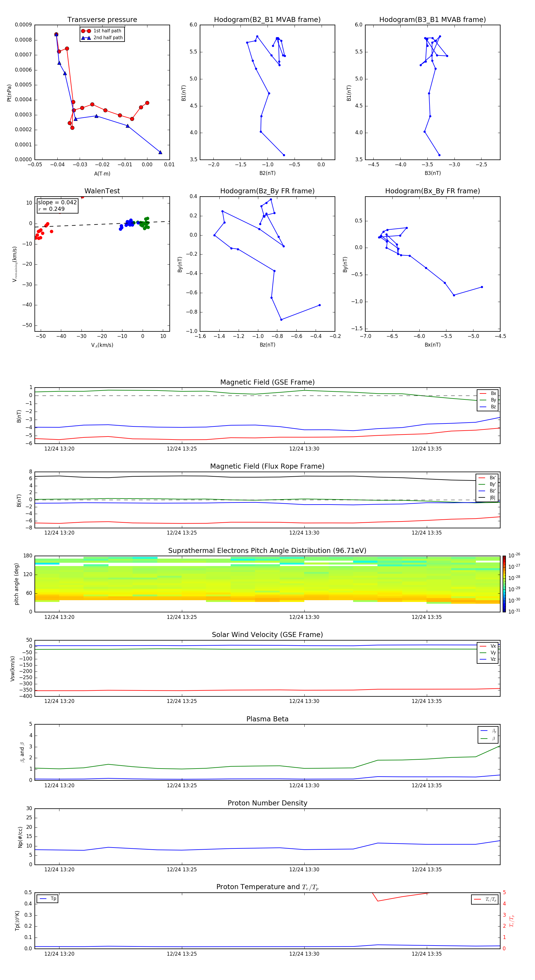The height and width of the screenshot is (980, 535).
Task: Click the 'Vsw(km/s)' axis label
Action: tap(12, 668)
